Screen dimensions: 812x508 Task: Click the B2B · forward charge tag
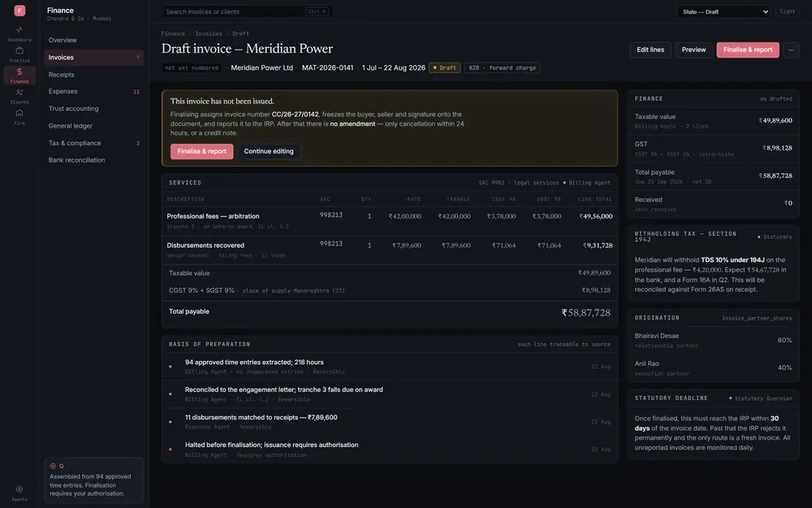[x=503, y=68]
